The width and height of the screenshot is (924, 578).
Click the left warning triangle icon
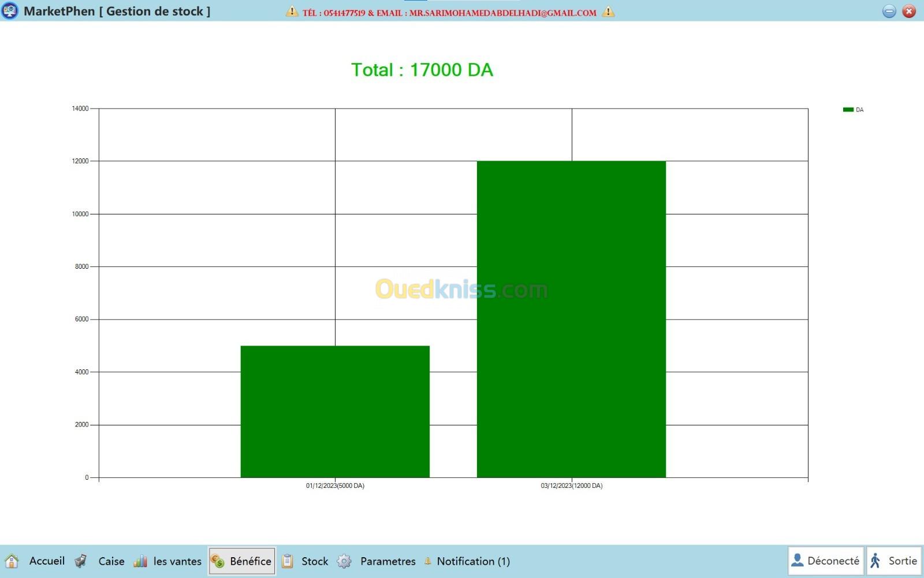pos(292,12)
